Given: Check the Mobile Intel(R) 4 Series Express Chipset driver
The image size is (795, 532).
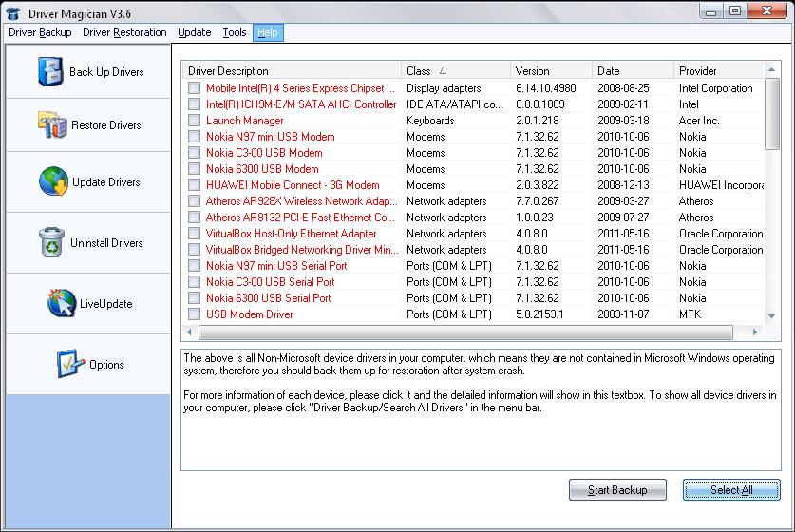Looking at the screenshot, I should tap(194, 88).
